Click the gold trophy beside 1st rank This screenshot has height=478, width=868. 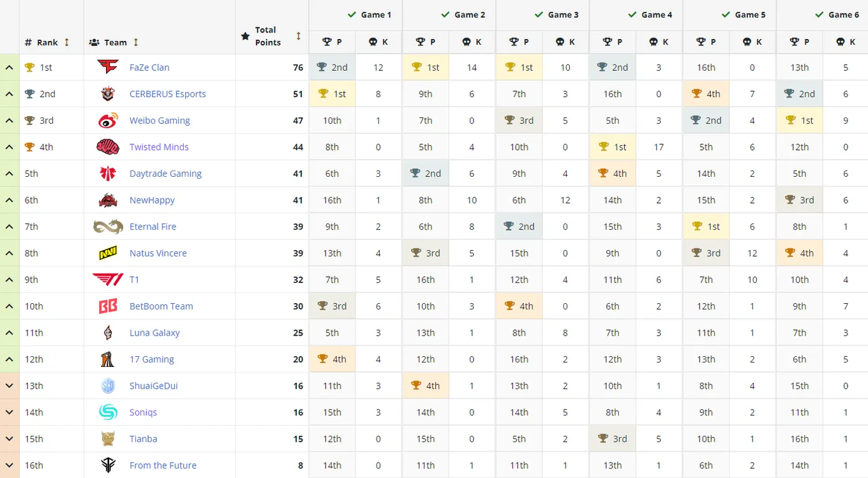pos(29,67)
